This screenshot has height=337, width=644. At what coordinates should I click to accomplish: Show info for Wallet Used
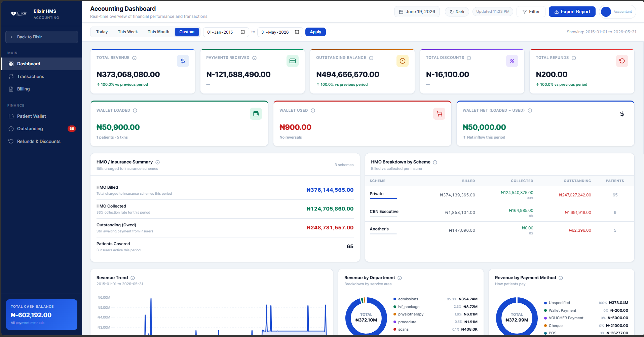pyautogui.click(x=313, y=111)
